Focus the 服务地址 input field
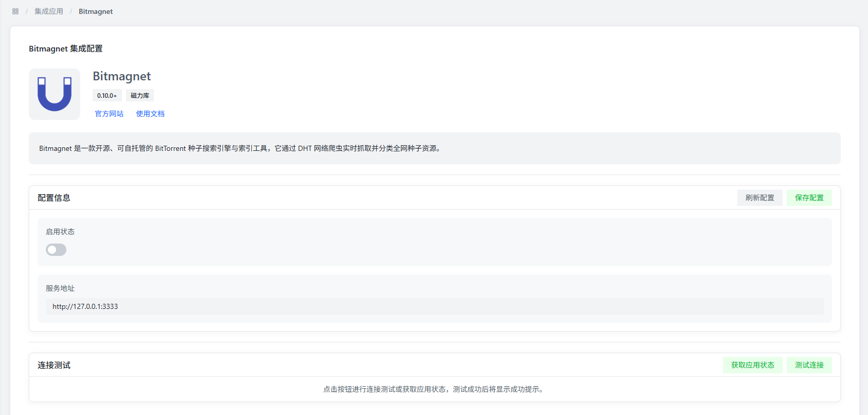Screen dimensions: 868x415 [x=435, y=306]
